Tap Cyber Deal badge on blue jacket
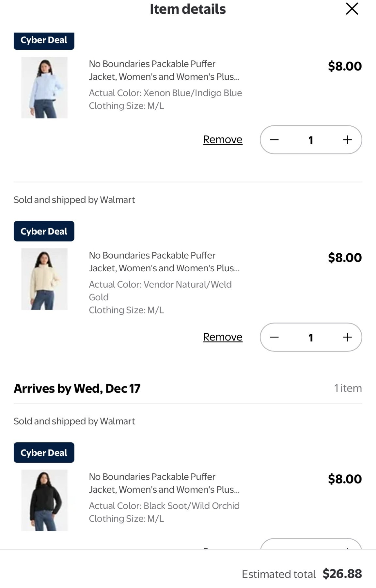 click(x=44, y=40)
